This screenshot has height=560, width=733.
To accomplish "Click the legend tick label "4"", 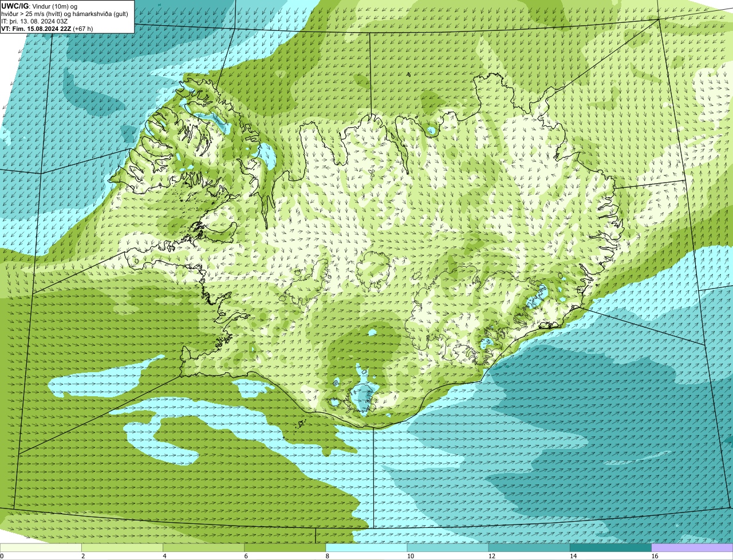I will [164, 556].
